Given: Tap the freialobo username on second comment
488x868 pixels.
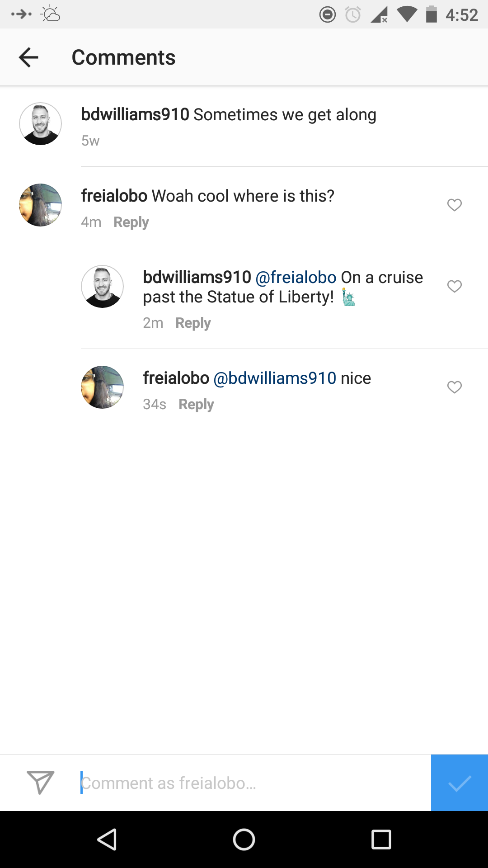Looking at the screenshot, I should 114,196.
